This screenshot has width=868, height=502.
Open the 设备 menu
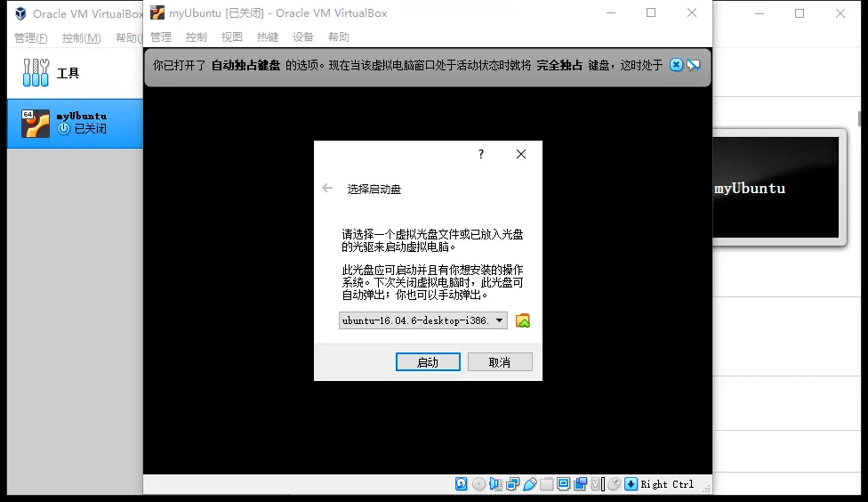(303, 37)
